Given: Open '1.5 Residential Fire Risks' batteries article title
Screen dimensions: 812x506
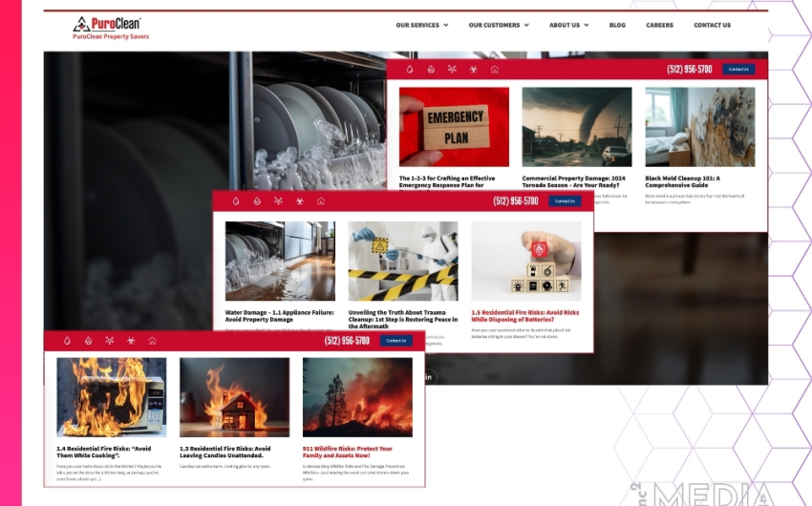Looking at the screenshot, I should tap(525, 316).
